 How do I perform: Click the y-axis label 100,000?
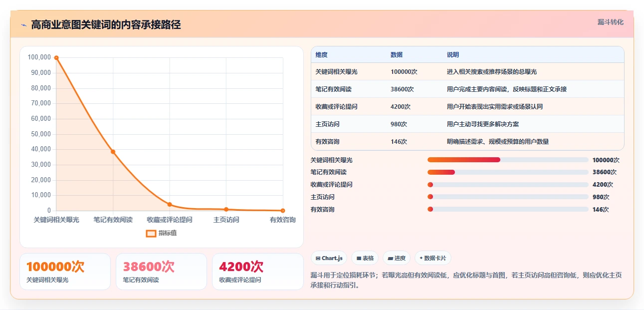(39, 57)
